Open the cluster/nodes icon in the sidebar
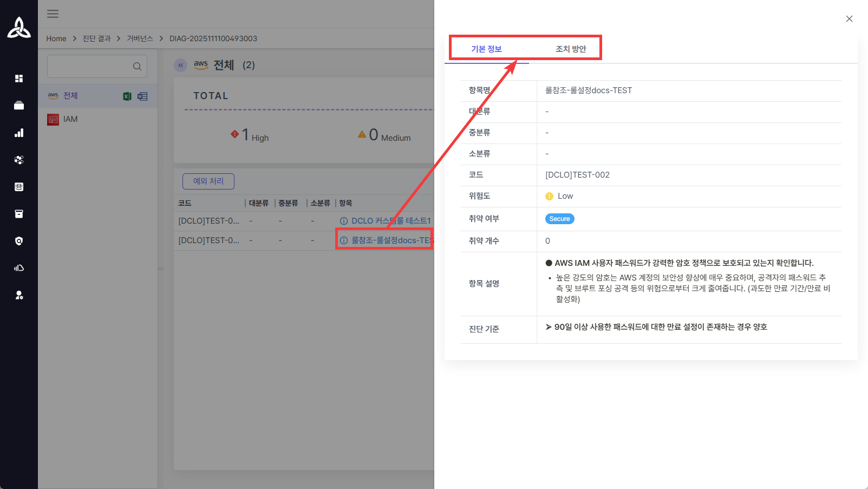The height and width of the screenshot is (489, 868). pos(19,160)
